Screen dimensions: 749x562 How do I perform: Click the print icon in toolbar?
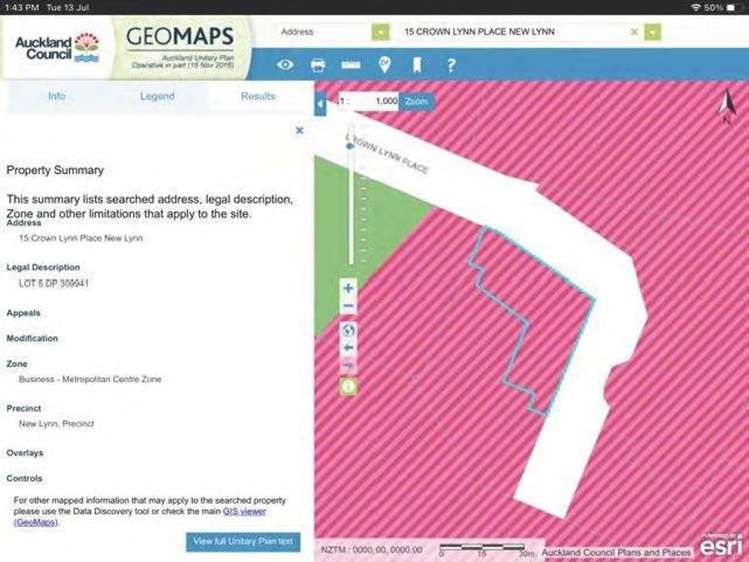(318, 65)
